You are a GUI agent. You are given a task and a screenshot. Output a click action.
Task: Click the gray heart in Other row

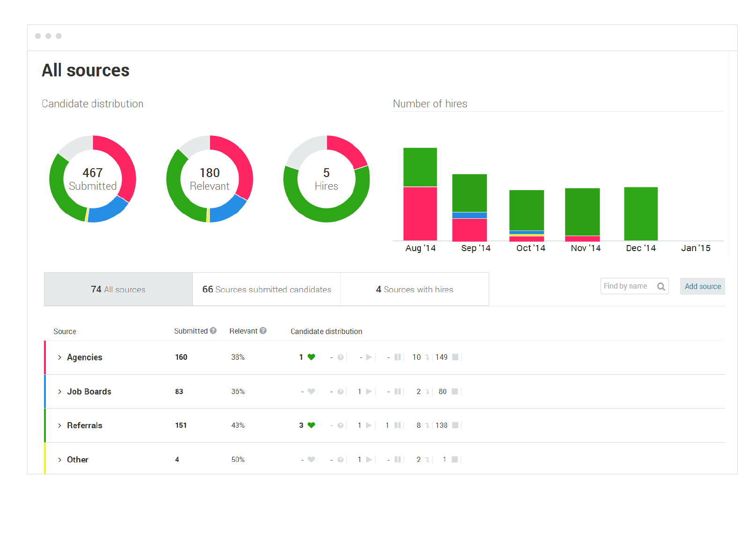click(x=311, y=460)
